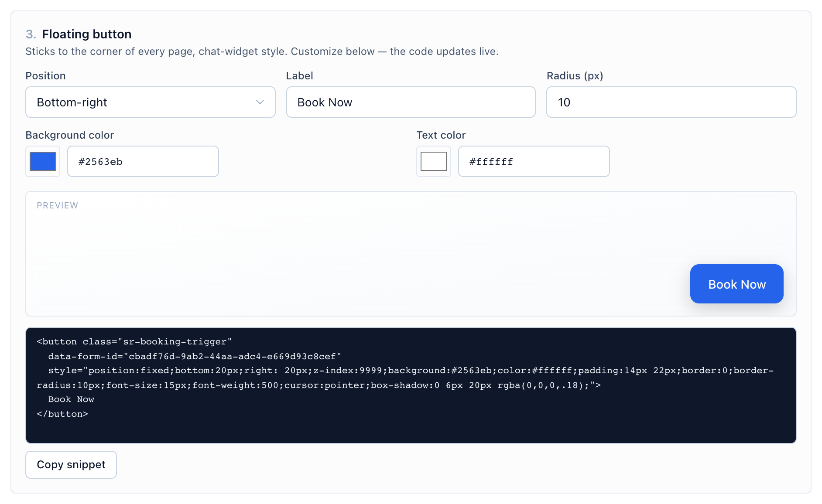Click the Radius (px) input field

coord(671,102)
